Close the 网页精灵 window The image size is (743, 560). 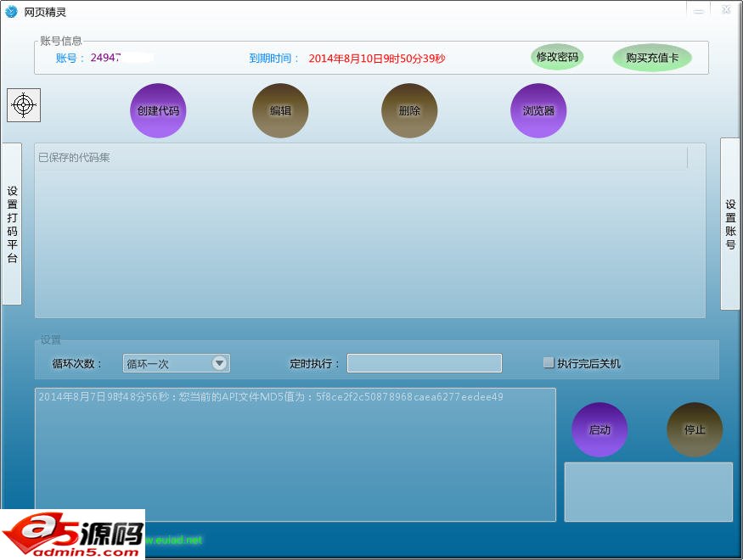726,10
